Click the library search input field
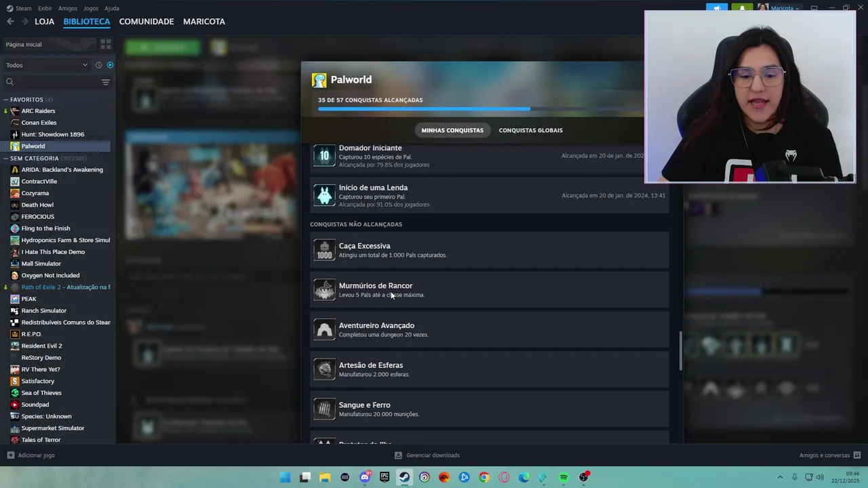Image resolution: width=868 pixels, height=488 pixels. (x=57, y=82)
